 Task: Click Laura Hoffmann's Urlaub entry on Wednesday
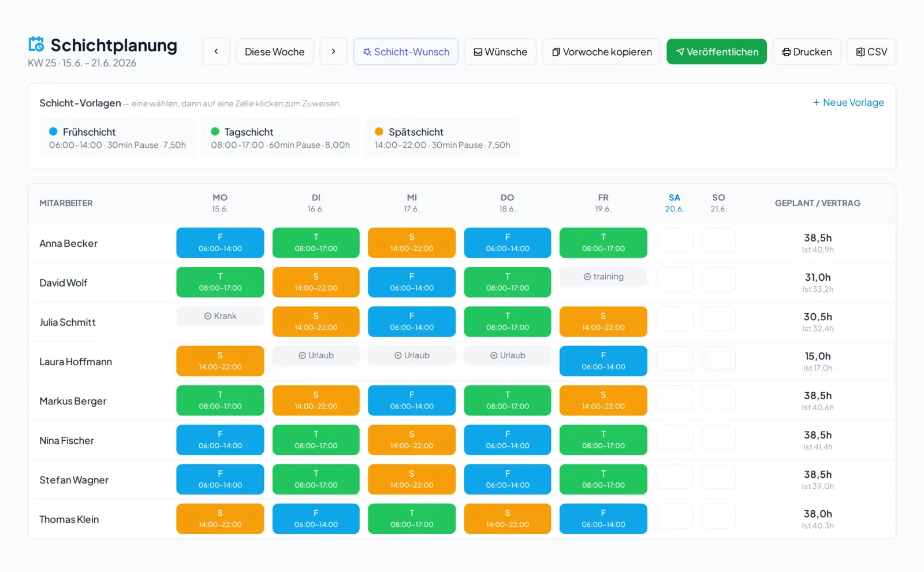412,355
